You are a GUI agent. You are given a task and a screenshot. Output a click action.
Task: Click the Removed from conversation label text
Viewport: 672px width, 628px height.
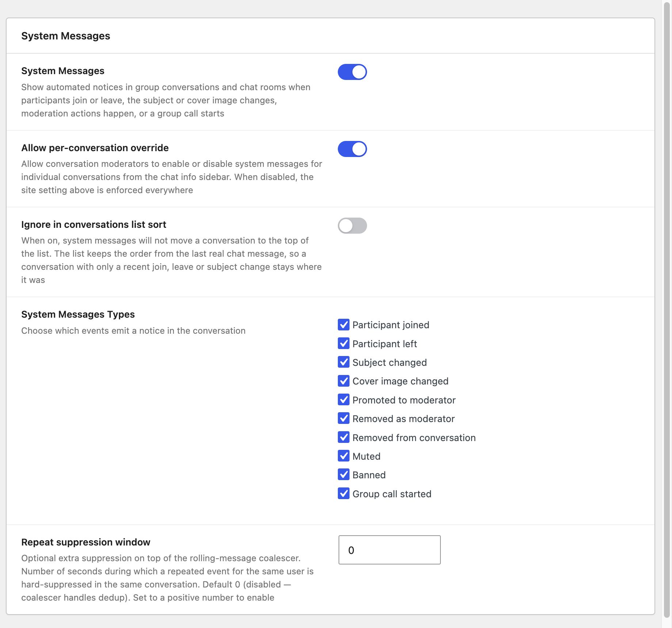tap(414, 438)
